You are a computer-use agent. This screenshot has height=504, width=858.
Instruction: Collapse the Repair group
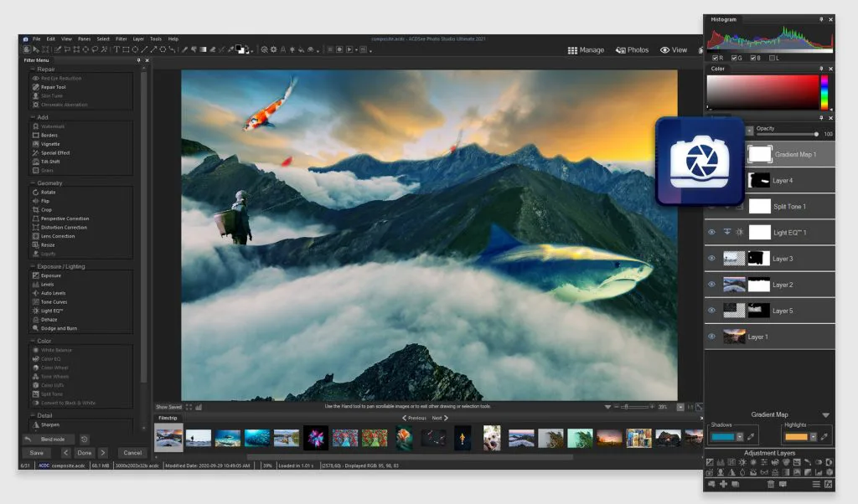click(33, 69)
